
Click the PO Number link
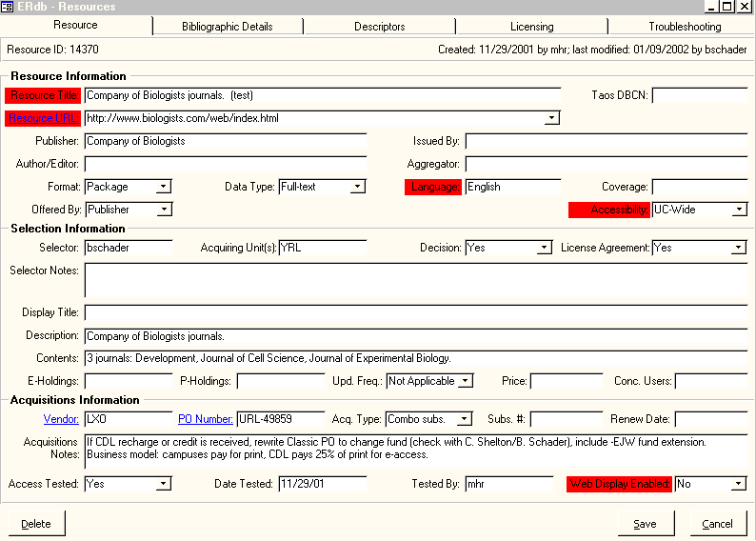coord(205,419)
